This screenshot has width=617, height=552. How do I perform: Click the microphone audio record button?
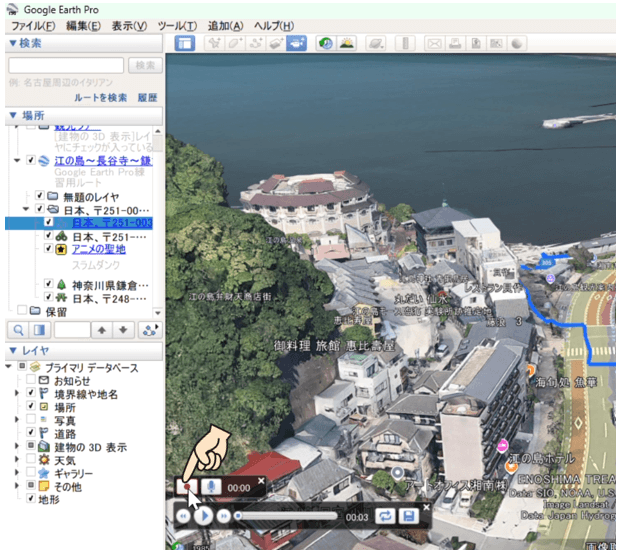[213, 487]
